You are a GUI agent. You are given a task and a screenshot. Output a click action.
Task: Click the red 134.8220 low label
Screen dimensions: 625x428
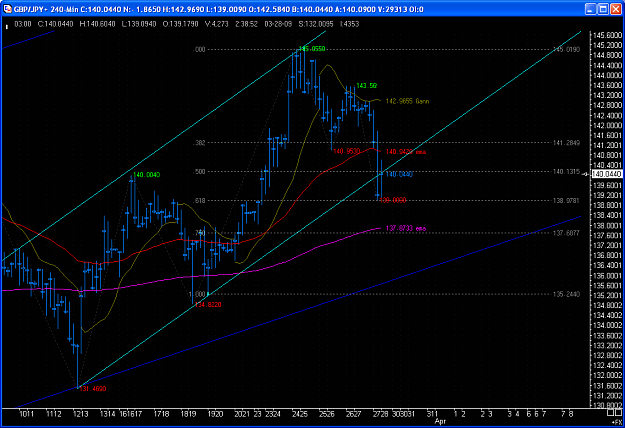click(x=208, y=304)
